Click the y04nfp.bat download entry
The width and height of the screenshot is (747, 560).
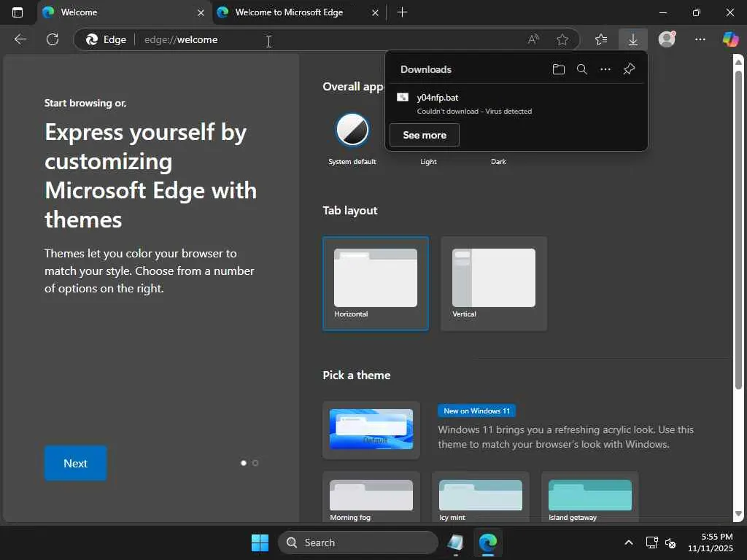[x=516, y=104]
